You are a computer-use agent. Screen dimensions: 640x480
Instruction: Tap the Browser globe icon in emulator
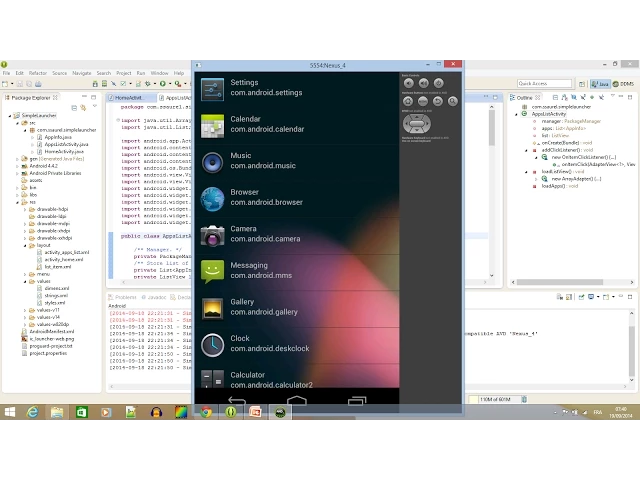(x=212, y=198)
